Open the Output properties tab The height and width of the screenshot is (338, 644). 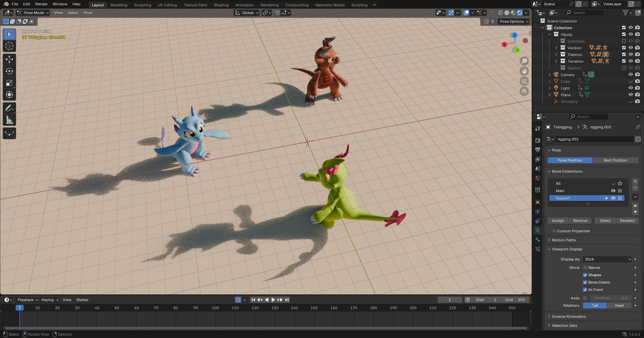[x=538, y=150]
